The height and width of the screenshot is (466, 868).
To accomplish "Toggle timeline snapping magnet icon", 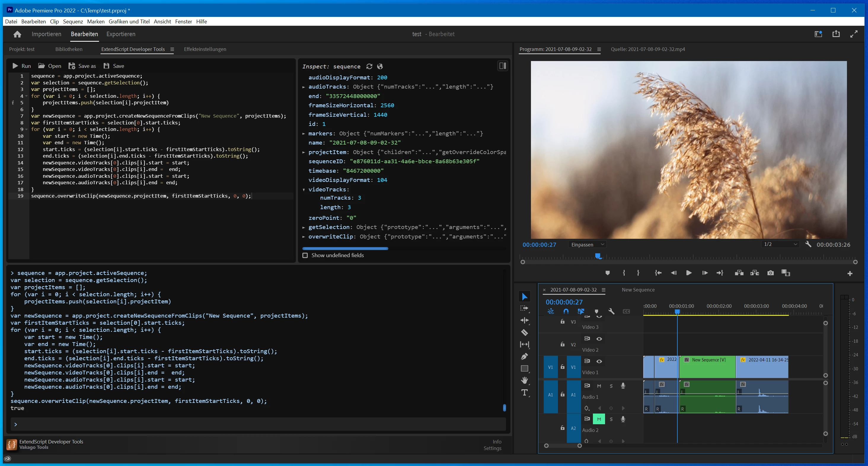I will [566, 311].
